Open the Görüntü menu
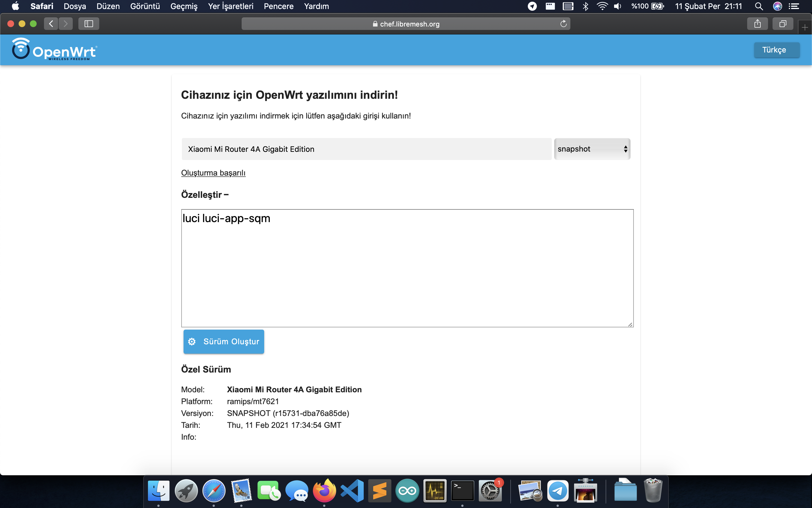Image resolution: width=812 pixels, height=508 pixels. tap(145, 6)
